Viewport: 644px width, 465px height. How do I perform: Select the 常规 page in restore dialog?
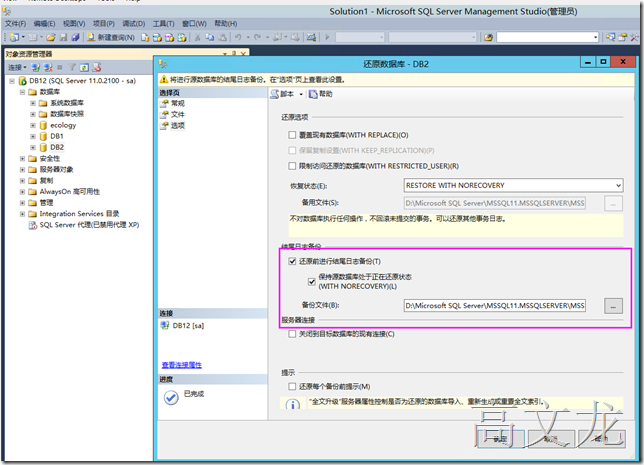[x=178, y=103]
